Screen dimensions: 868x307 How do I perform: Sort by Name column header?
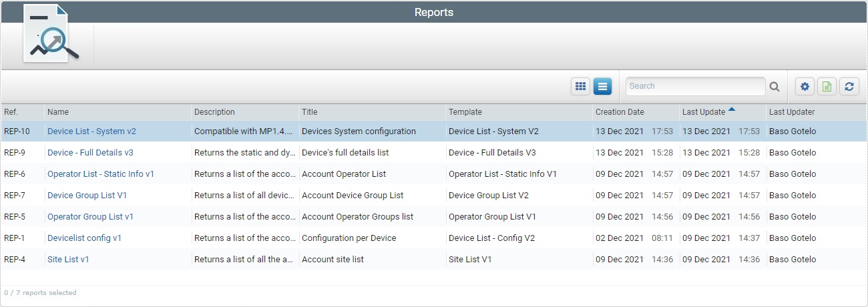(118, 112)
